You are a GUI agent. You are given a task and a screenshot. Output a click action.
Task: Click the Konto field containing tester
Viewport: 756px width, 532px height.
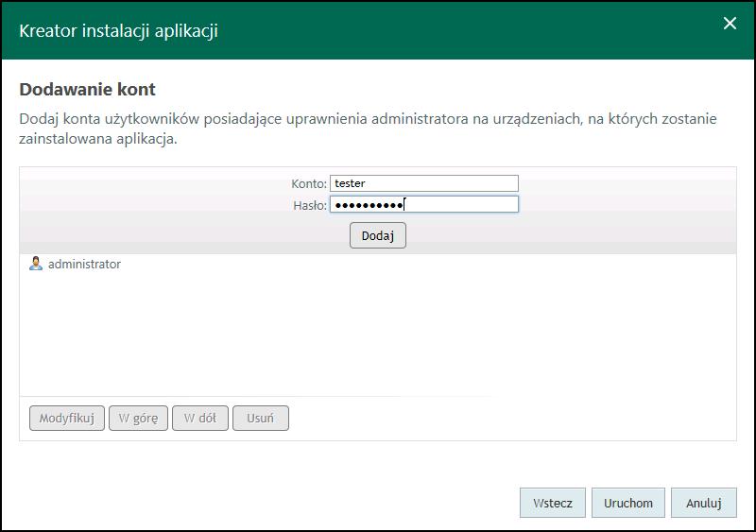[x=424, y=183]
